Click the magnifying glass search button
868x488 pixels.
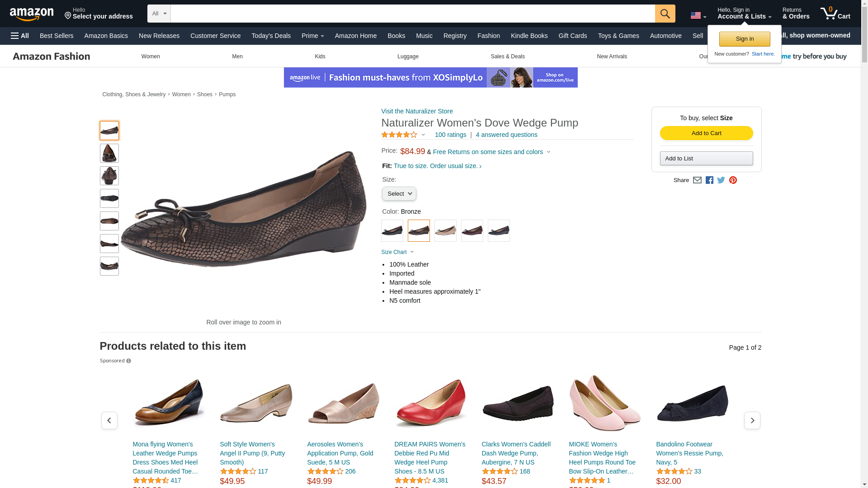click(665, 14)
